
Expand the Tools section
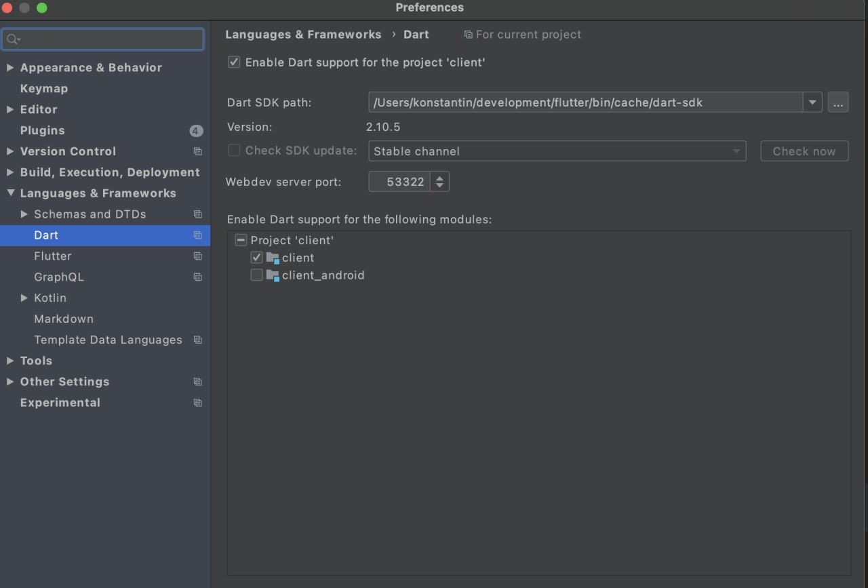click(10, 361)
